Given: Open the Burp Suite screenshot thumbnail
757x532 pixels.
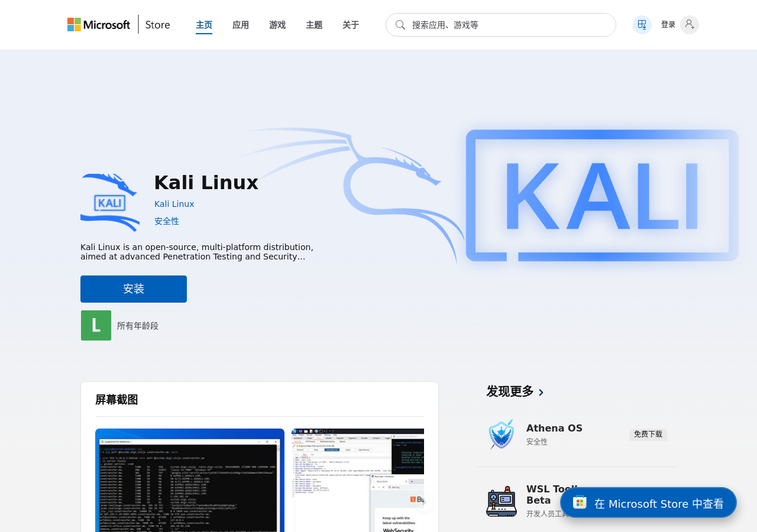Looking at the screenshot, I should (358, 480).
